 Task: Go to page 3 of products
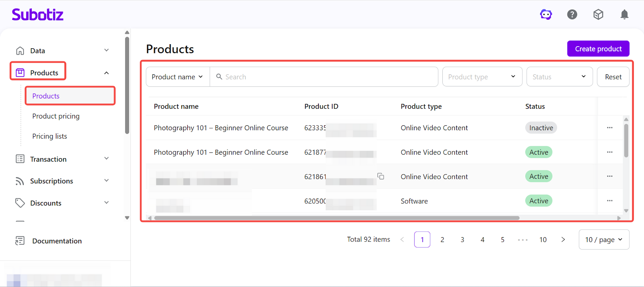pos(462,240)
